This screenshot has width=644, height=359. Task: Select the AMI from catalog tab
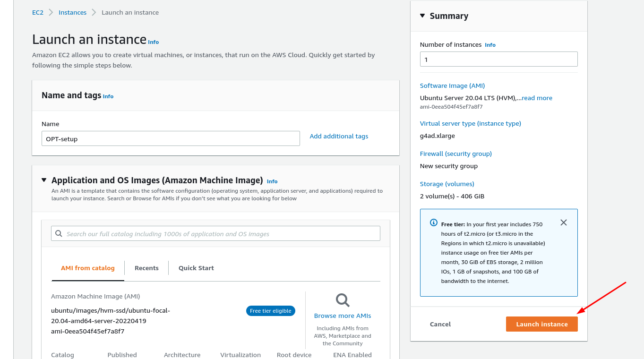88,268
